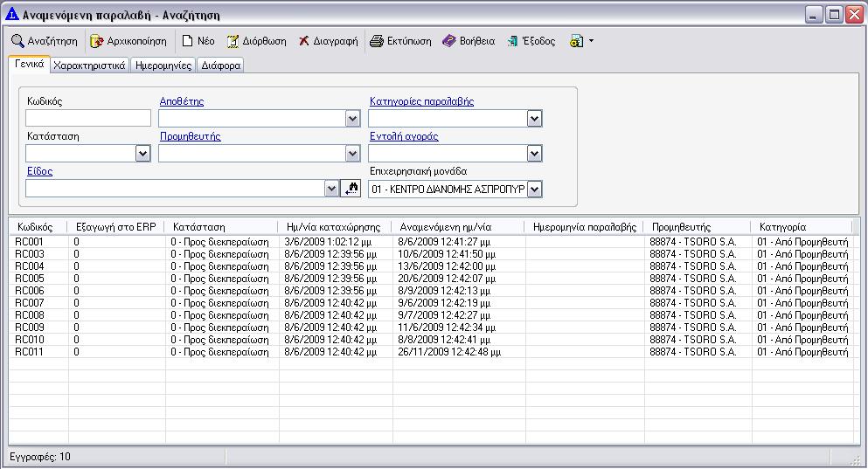Click the binoculars lookup button beside Είδος

tap(351, 189)
